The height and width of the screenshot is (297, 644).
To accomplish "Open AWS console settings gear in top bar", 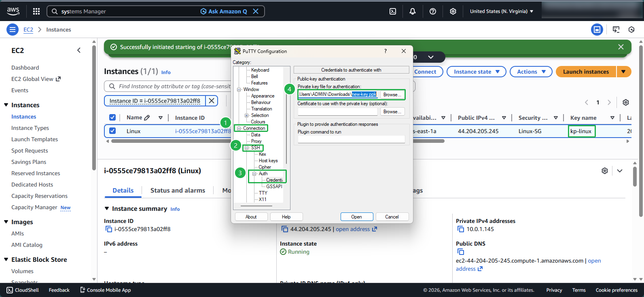I will click(x=453, y=11).
